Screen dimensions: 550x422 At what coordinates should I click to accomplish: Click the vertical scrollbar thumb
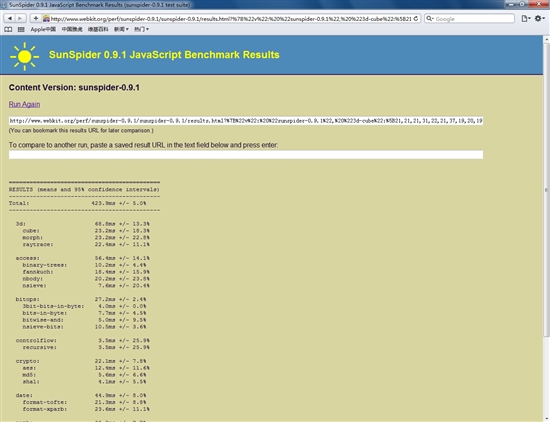[x=546, y=189]
